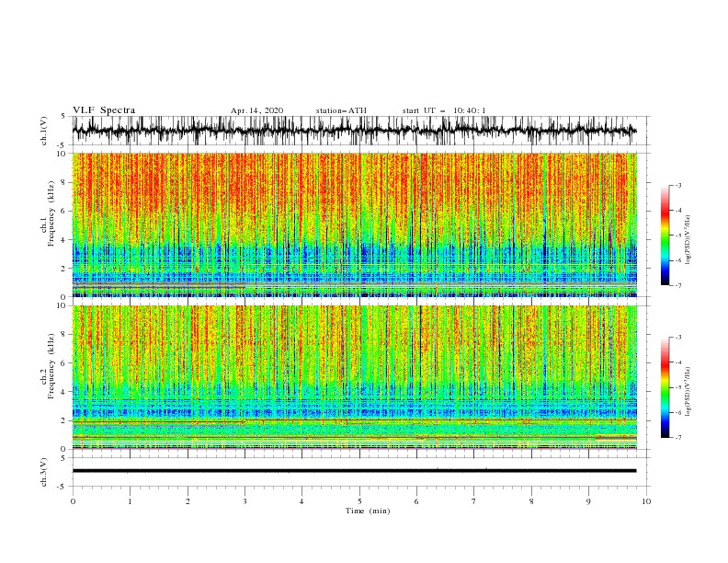The image size is (728, 563).
Task: Click the time axis tick label '10'
Action: click(646, 501)
